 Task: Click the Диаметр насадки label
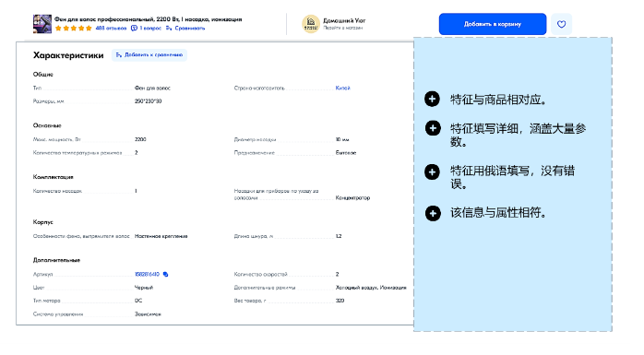point(255,139)
